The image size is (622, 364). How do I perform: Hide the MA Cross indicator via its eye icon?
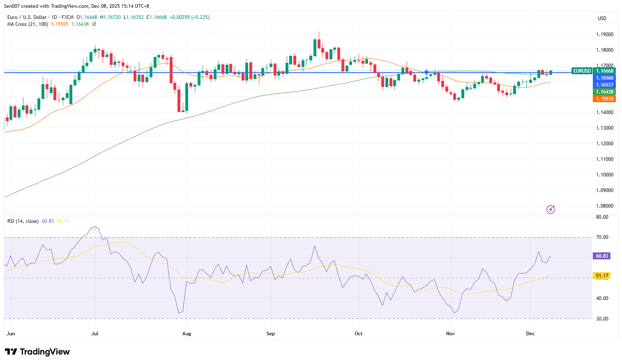(x=93, y=24)
